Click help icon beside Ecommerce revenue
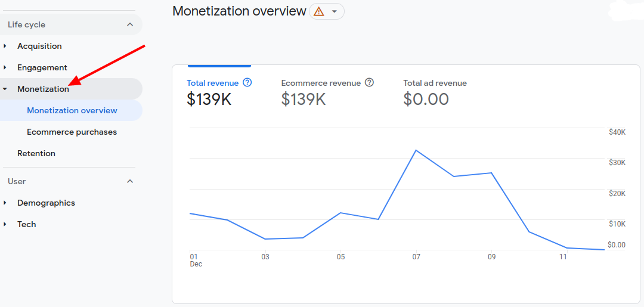 369,83
